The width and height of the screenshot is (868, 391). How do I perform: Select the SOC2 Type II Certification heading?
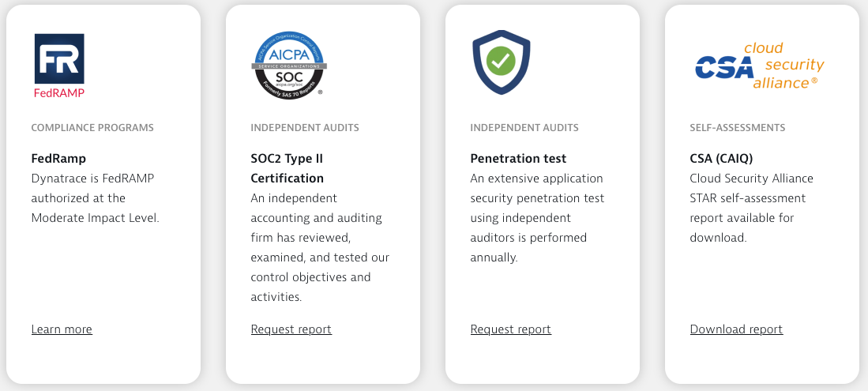[287, 168]
